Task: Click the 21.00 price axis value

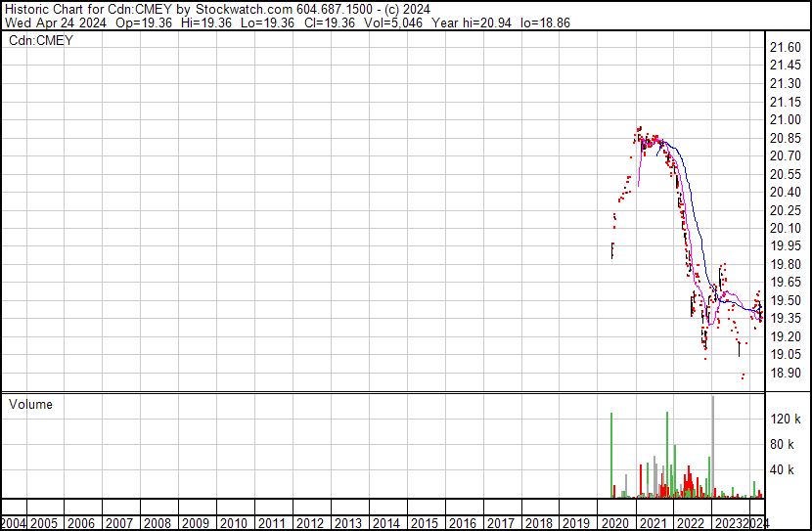Action: [786, 119]
